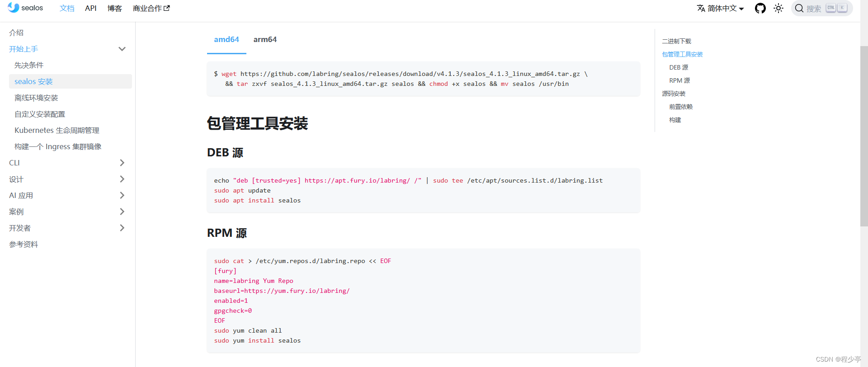Screen dimensions: 868x367
Task: Jump to 构建 in table of contents
Action: click(x=675, y=120)
